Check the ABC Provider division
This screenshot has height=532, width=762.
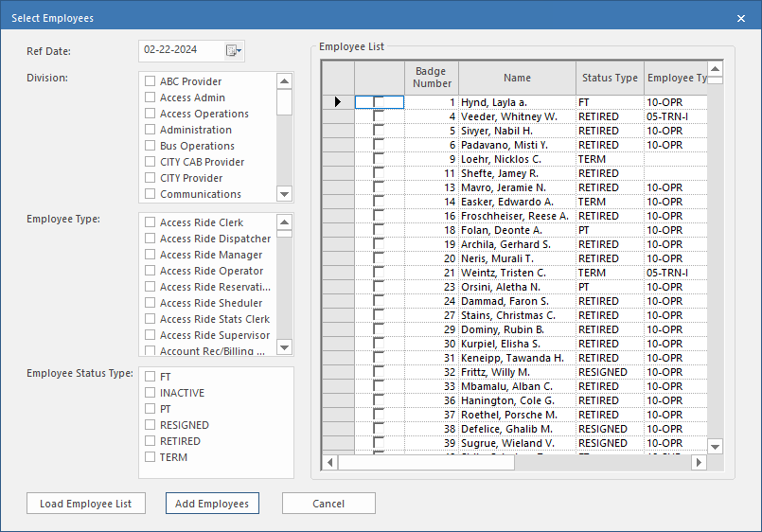[x=151, y=82]
